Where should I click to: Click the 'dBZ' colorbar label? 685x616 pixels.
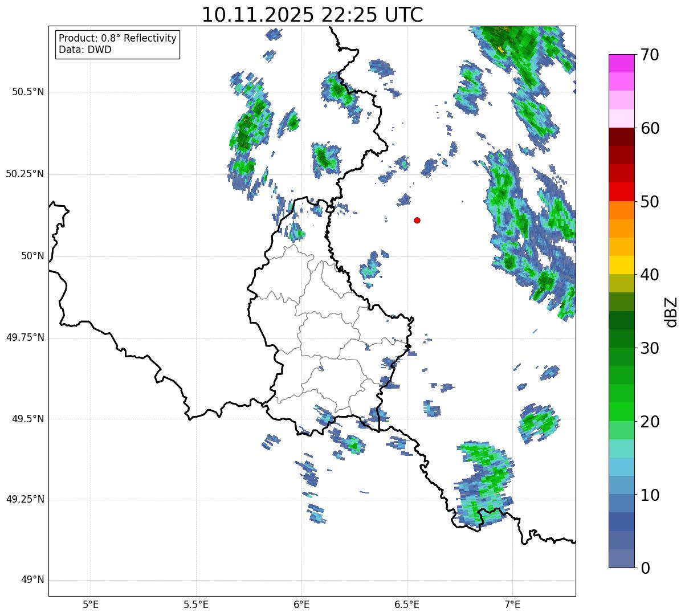(x=671, y=311)
